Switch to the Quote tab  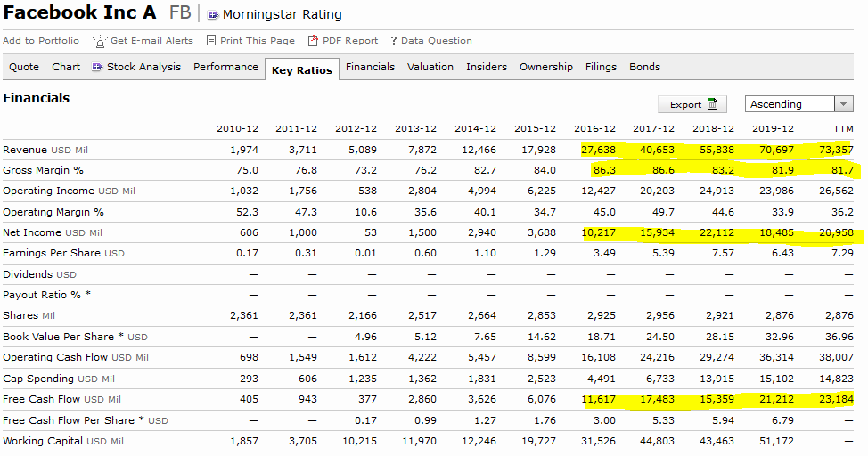[24, 67]
